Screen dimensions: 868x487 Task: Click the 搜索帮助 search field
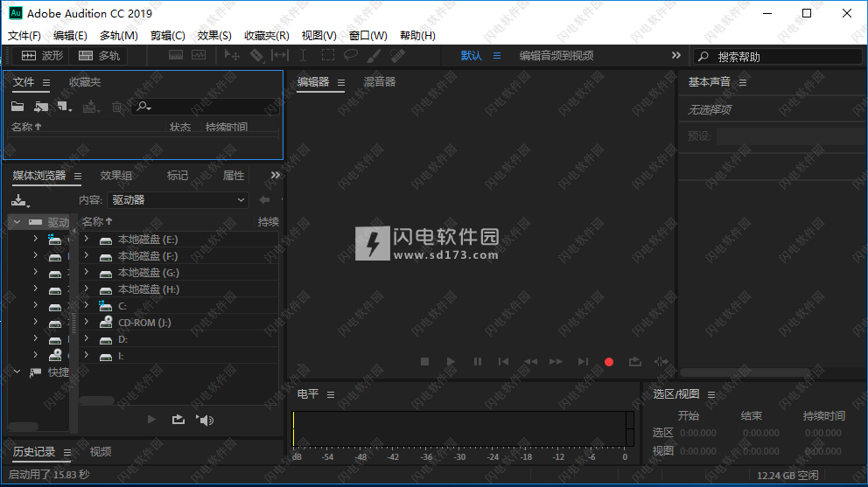tap(778, 57)
